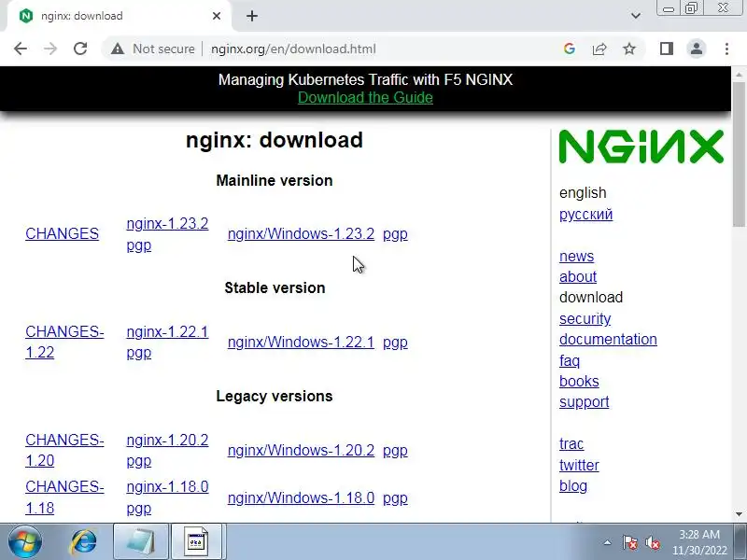This screenshot has width=747, height=560.
Task: Open the twitter sidebar link
Action: [x=579, y=465]
